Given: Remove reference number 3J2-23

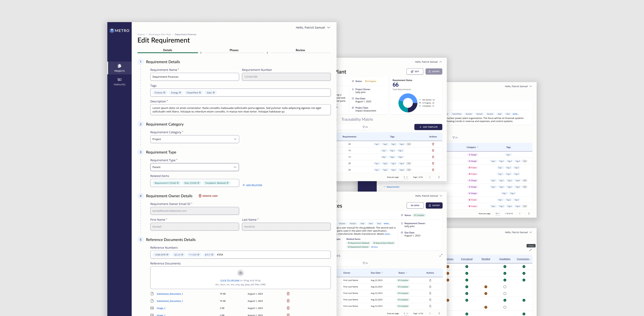Looking at the screenshot, I should (182, 254).
